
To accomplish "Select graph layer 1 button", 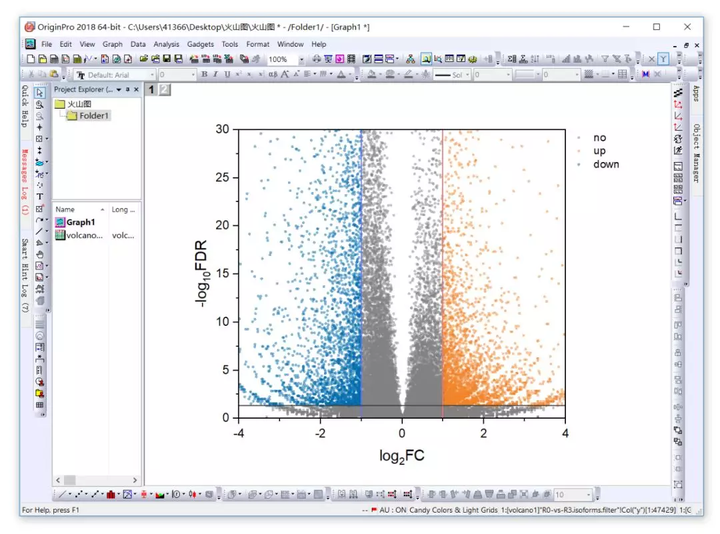I will tap(151, 90).
